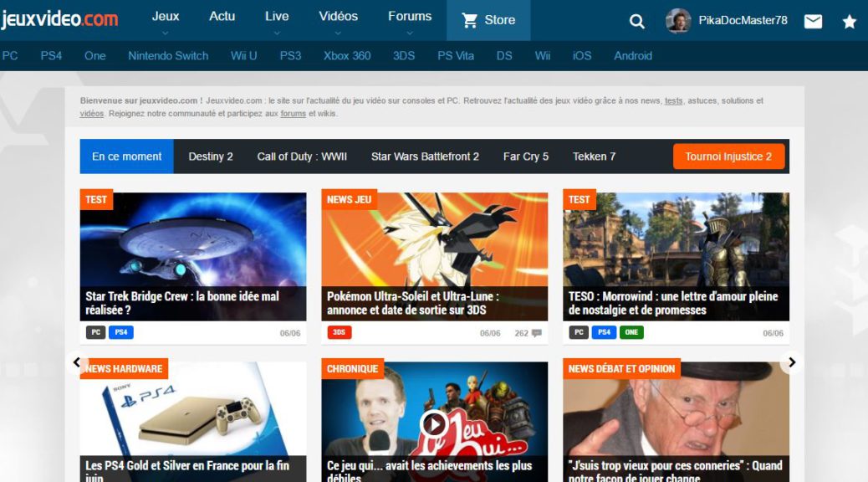Click the NEWS JEU label on Pokémon card
The width and height of the screenshot is (868, 482).
point(349,199)
